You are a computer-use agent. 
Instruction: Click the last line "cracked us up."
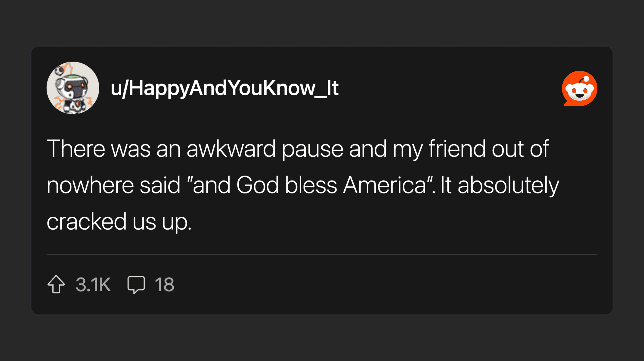tap(119, 222)
